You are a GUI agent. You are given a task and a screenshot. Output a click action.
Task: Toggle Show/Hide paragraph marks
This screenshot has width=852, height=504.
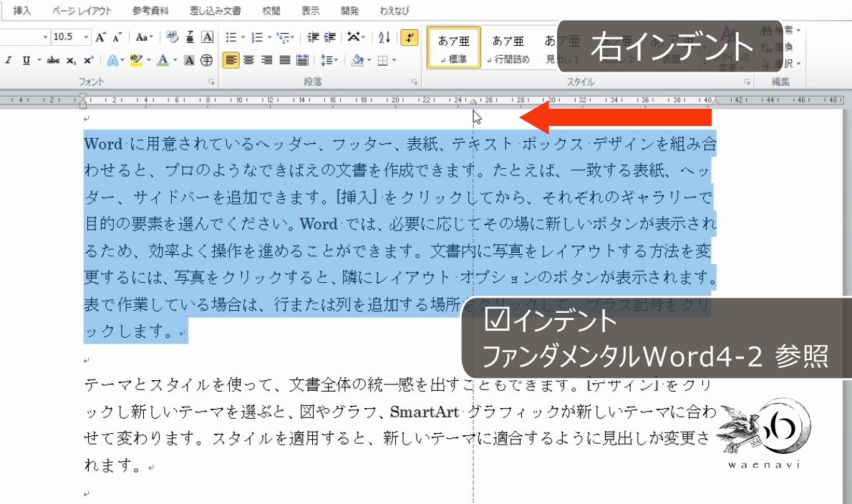(409, 37)
